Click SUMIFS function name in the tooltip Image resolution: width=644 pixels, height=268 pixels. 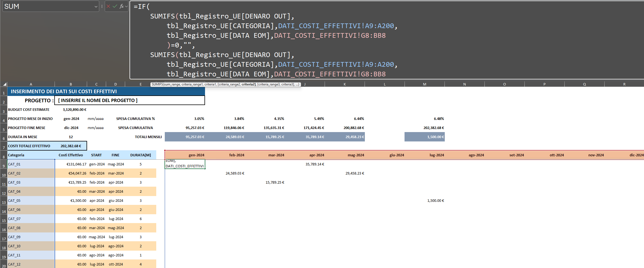(157, 84)
